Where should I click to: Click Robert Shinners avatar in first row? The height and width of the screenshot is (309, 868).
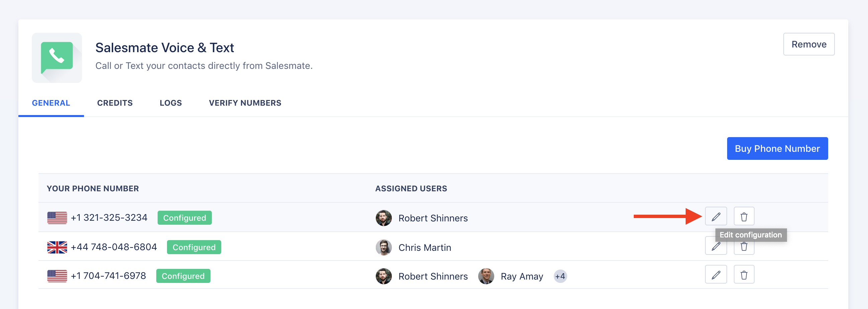(383, 218)
